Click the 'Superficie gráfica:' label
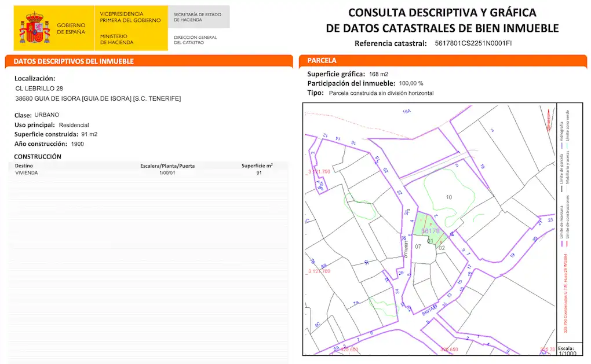The height and width of the screenshot is (364, 591). pos(336,74)
